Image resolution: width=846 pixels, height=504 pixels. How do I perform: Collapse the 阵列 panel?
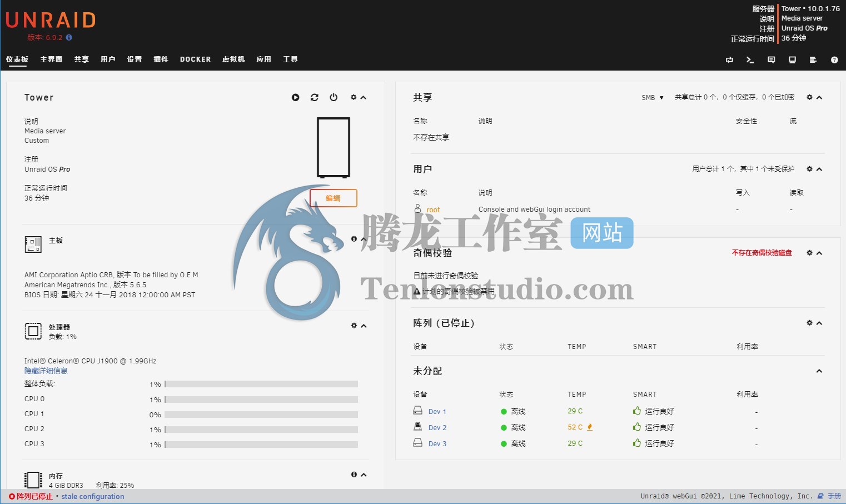(x=819, y=323)
